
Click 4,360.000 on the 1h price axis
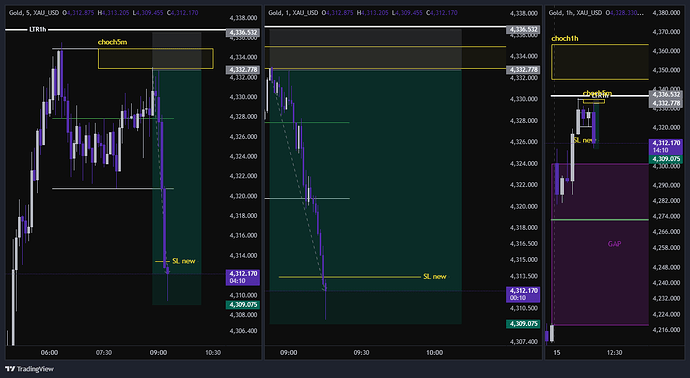pos(666,51)
